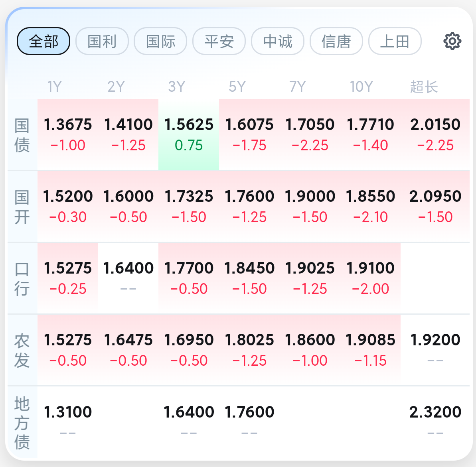Select the 国开 10Y cell 1.8550
Screen dimensions: 476x467
[x=370, y=206]
